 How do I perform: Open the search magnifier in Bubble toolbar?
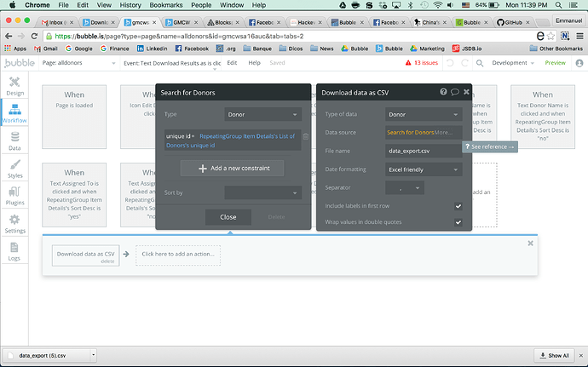480,63
